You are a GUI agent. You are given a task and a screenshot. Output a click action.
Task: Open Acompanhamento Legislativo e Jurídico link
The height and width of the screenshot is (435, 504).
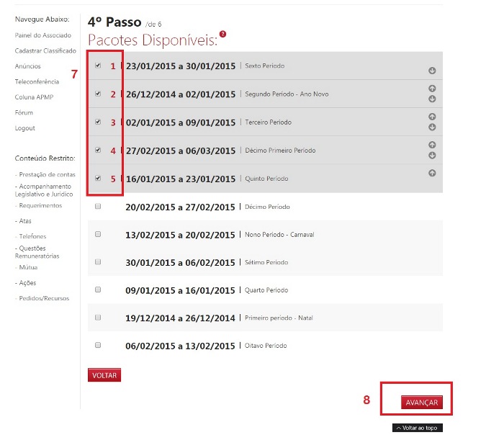(x=44, y=190)
